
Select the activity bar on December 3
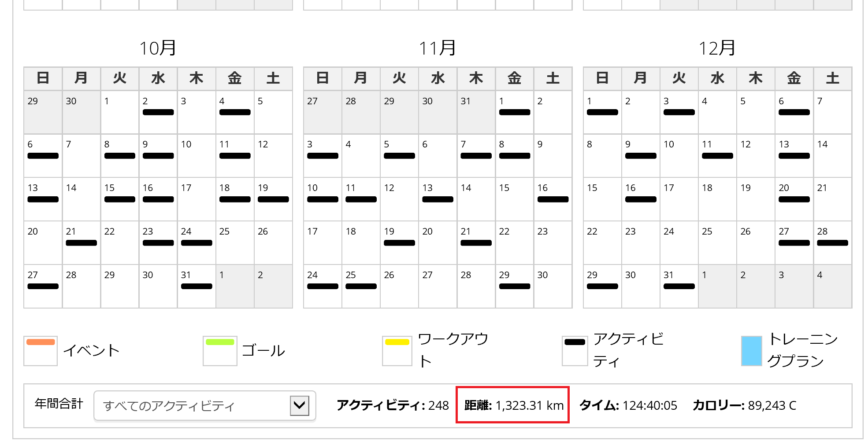[679, 112]
